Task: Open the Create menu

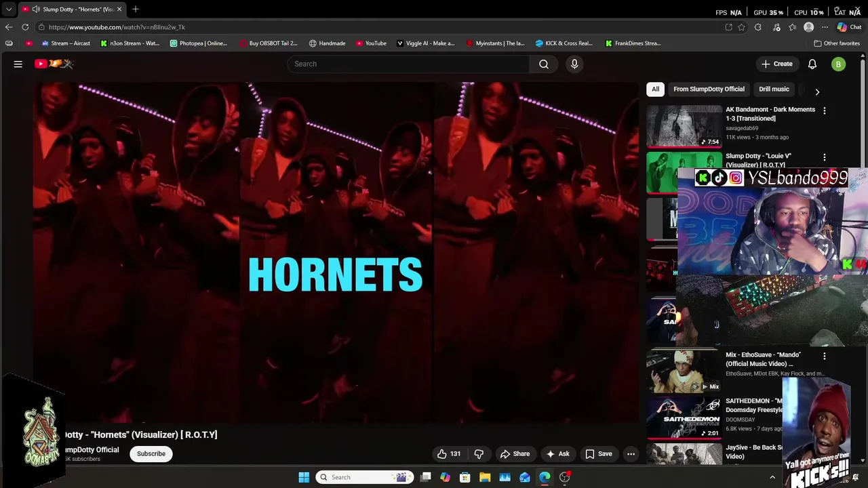Action: tap(776, 64)
